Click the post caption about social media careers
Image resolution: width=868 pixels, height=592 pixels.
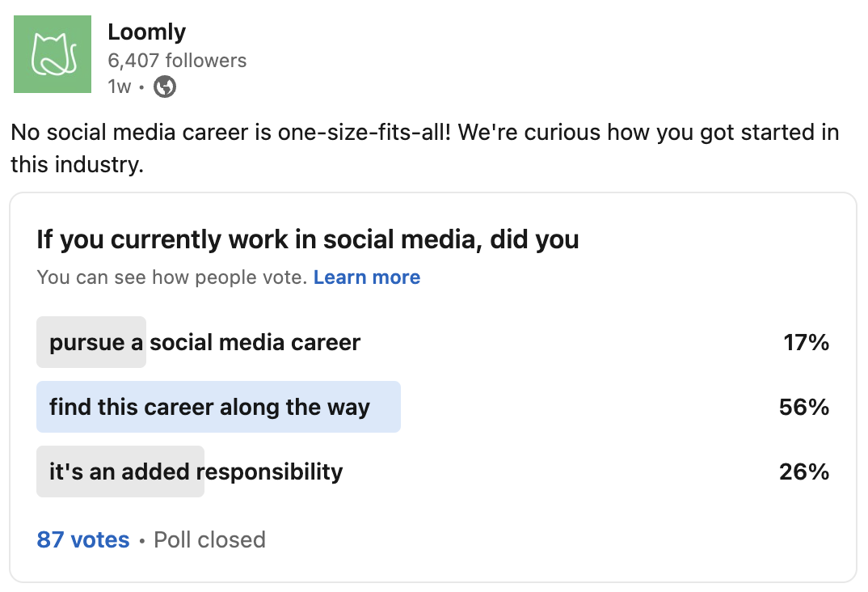(424, 148)
